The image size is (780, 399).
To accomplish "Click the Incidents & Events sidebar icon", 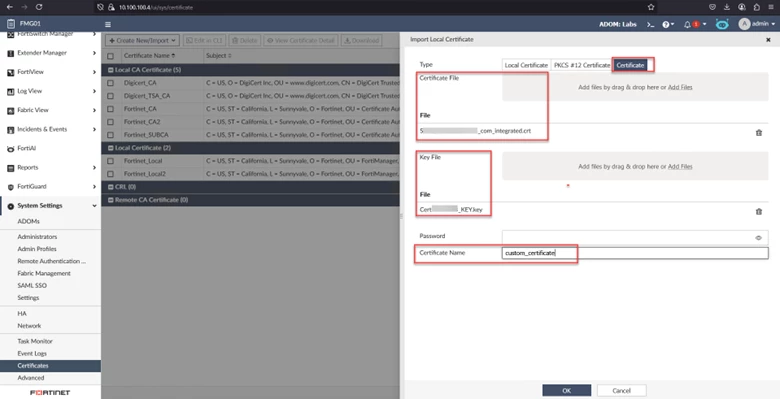I will [x=10, y=130].
